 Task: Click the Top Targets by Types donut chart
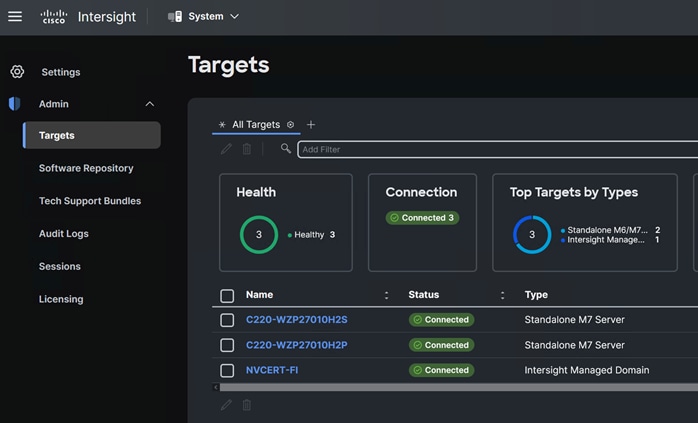coord(532,235)
